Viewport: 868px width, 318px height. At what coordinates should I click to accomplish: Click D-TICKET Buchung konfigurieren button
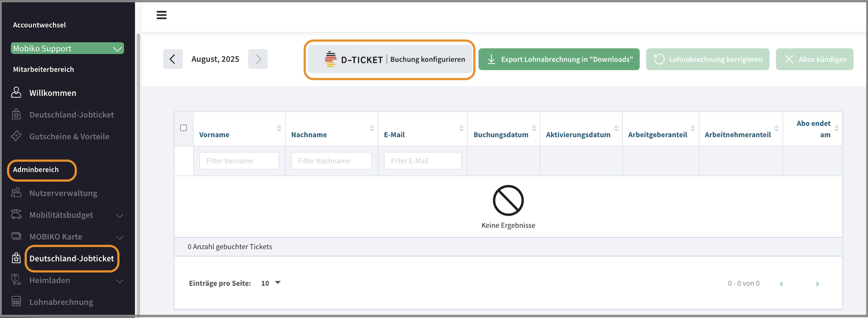389,59
